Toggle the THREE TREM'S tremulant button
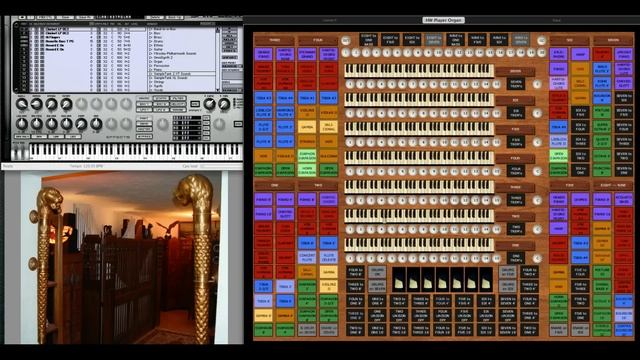Image resolution: width=640 pixels, height=360 pixels. click(x=516, y=200)
